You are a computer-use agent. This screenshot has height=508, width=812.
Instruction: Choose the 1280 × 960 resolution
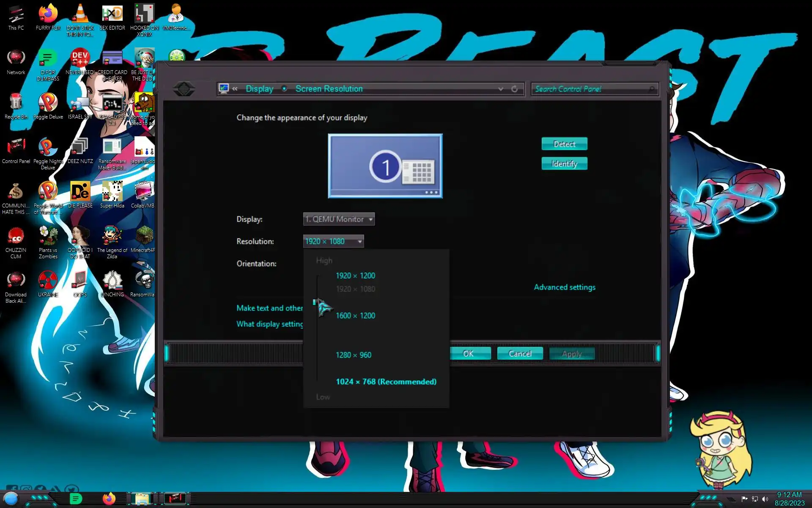tap(353, 355)
